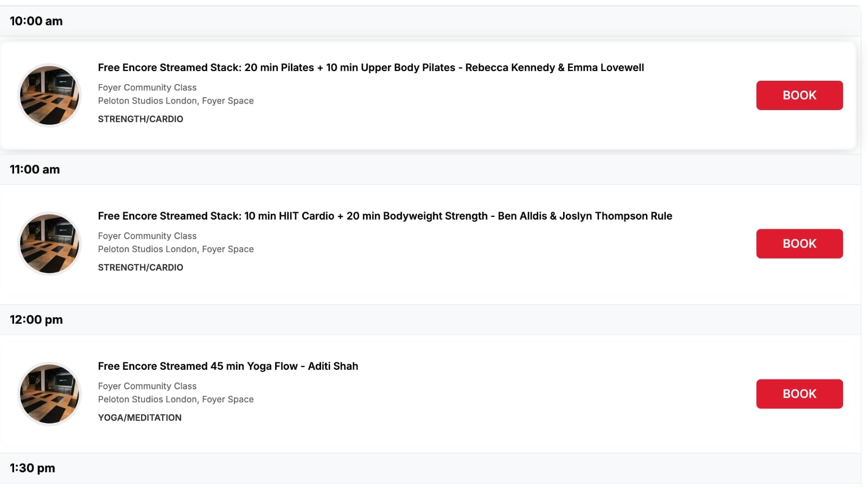Open the studio thumbnail for the HIIT Cardio class
868x488 pixels.
[x=49, y=243]
